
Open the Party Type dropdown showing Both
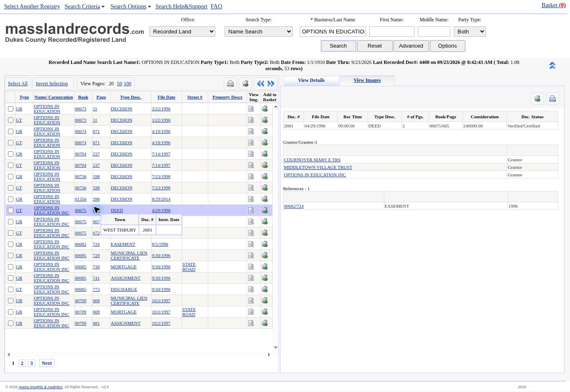470,31
